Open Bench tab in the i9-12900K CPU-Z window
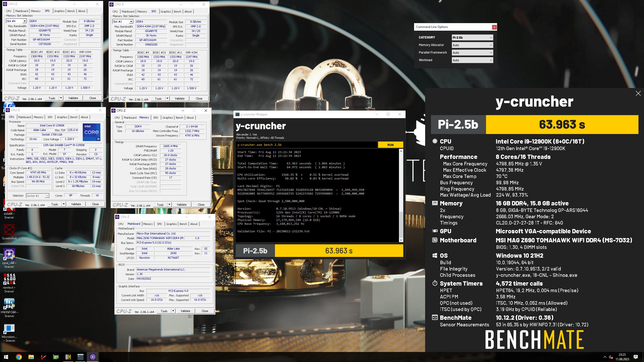The image size is (644, 362). (74, 117)
